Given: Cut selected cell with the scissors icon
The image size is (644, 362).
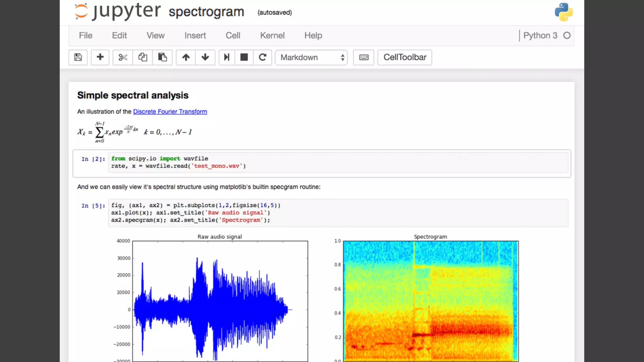Looking at the screenshot, I should click(123, 57).
